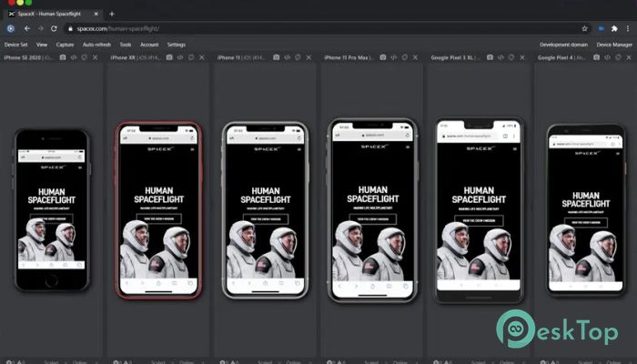This screenshot has width=637, height=364.
Task: Open DevTools for iPhone XR device
Action: (180, 57)
